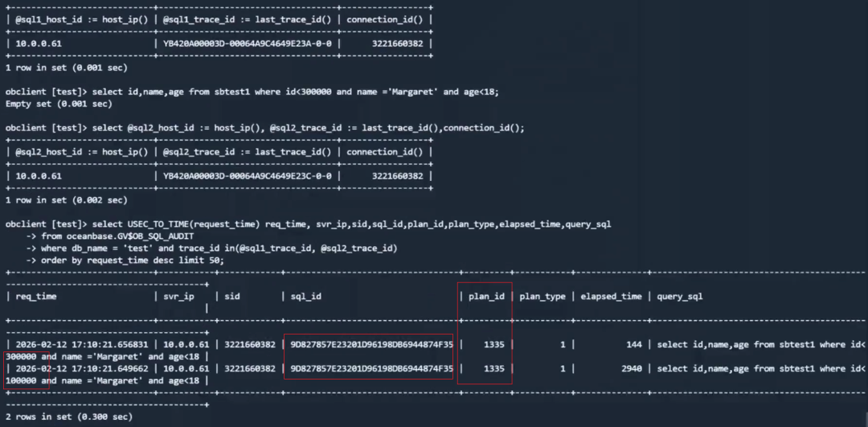Click the sql_id column header
Viewport: 868px width, 427px height.
click(305, 296)
